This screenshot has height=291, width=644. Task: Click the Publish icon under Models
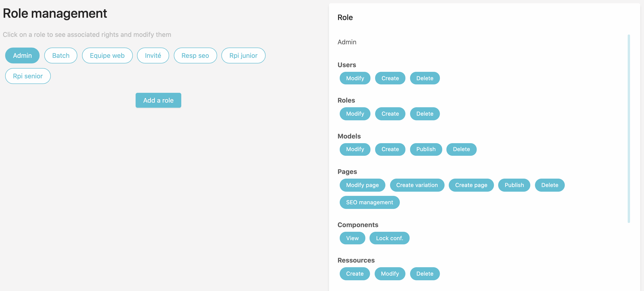pyautogui.click(x=426, y=149)
